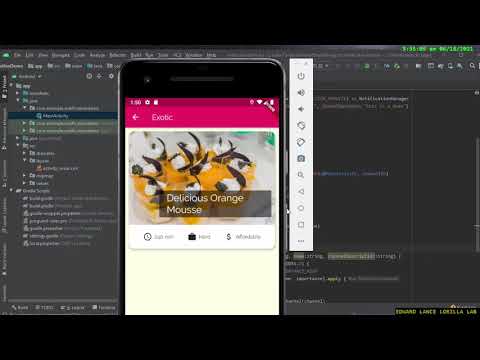480x360 pixels.
Task: Open the Navigate menu
Action: tap(61, 55)
